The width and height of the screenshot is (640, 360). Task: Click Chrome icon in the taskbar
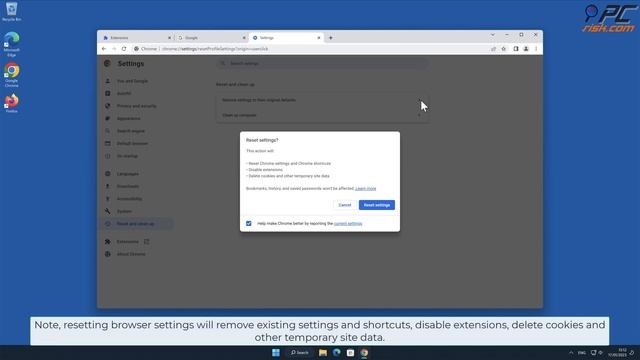(x=364, y=353)
